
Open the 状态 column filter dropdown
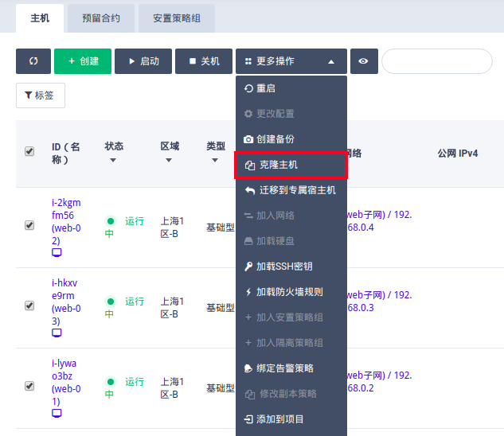(112, 161)
